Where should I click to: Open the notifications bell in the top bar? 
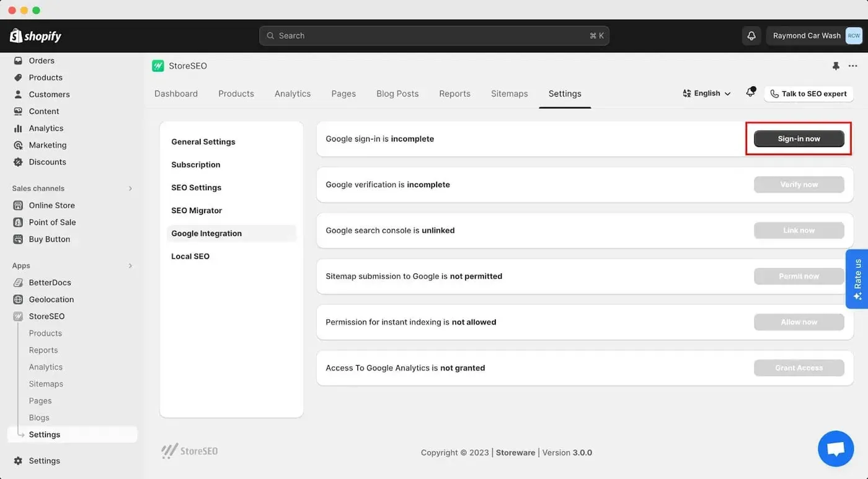[751, 36]
